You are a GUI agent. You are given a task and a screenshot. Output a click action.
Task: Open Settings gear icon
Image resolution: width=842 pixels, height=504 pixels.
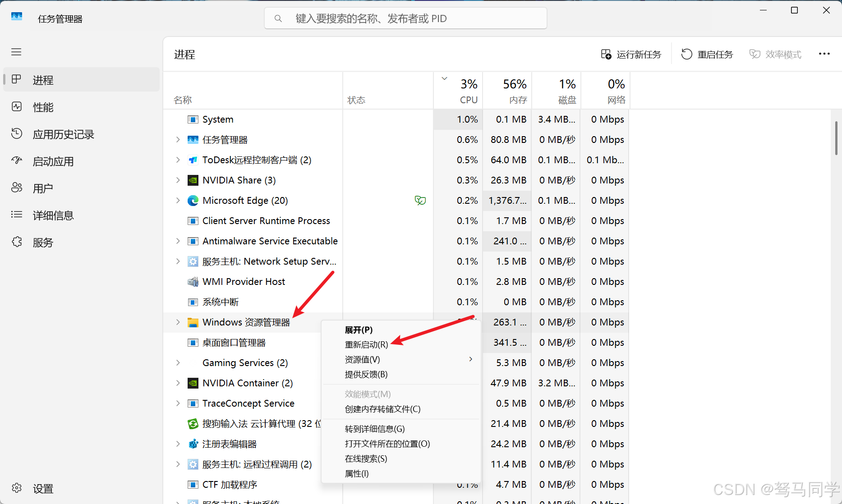coord(17,488)
